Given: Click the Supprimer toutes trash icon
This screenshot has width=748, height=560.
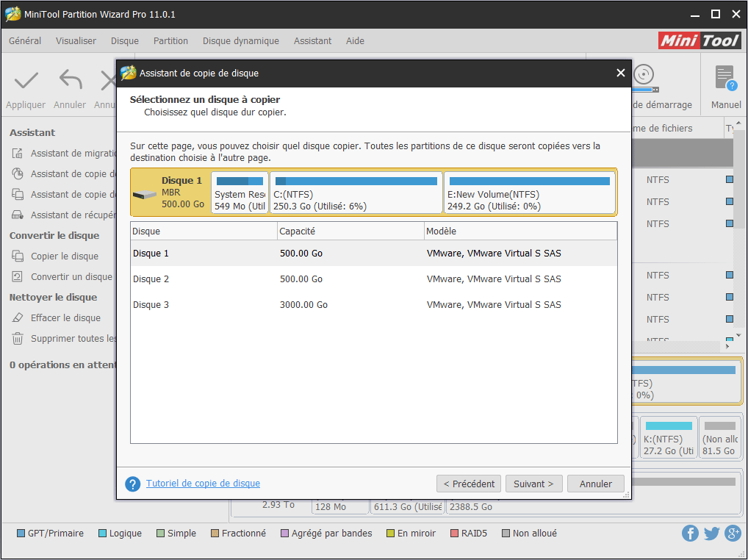Looking at the screenshot, I should (x=18, y=339).
